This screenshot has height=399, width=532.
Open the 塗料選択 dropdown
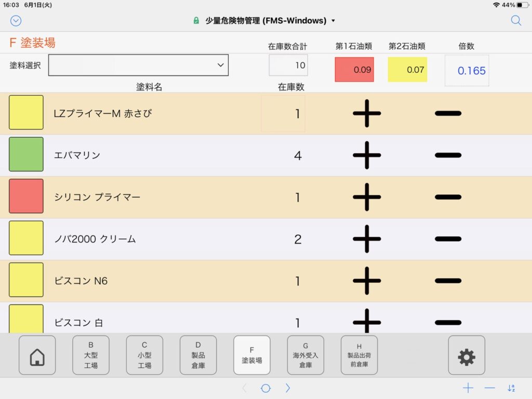click(x=138, y=65)
